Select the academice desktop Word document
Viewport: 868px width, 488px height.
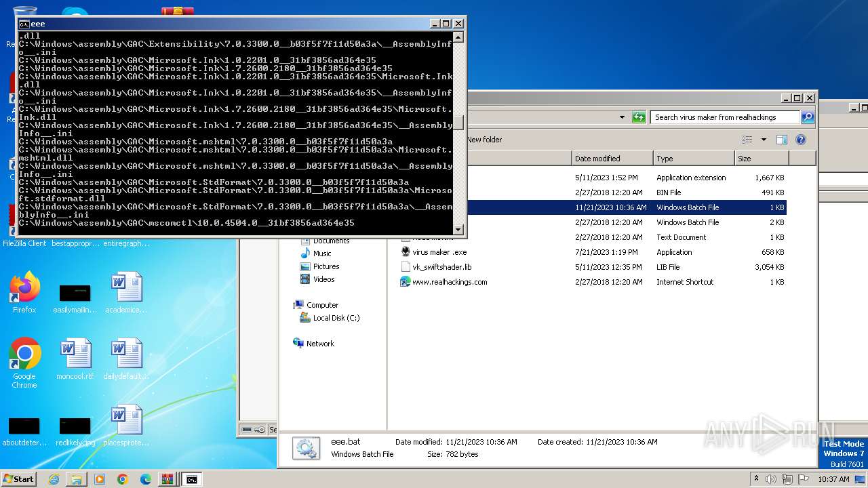coord(126,293)
